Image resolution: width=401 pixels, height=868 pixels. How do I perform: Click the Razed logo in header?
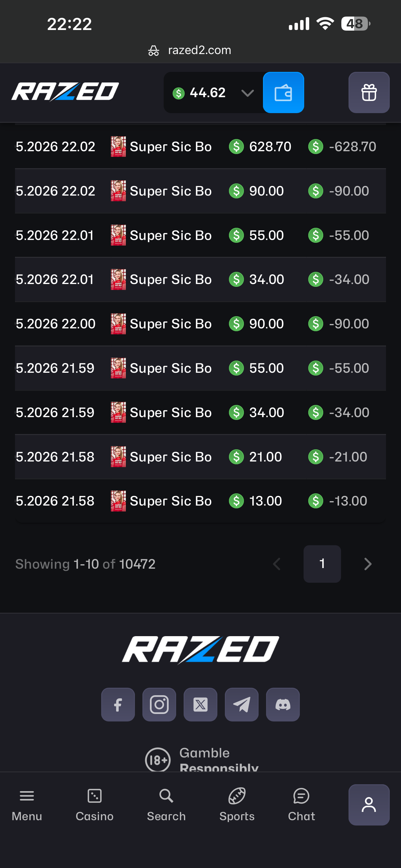pos(65,92)
